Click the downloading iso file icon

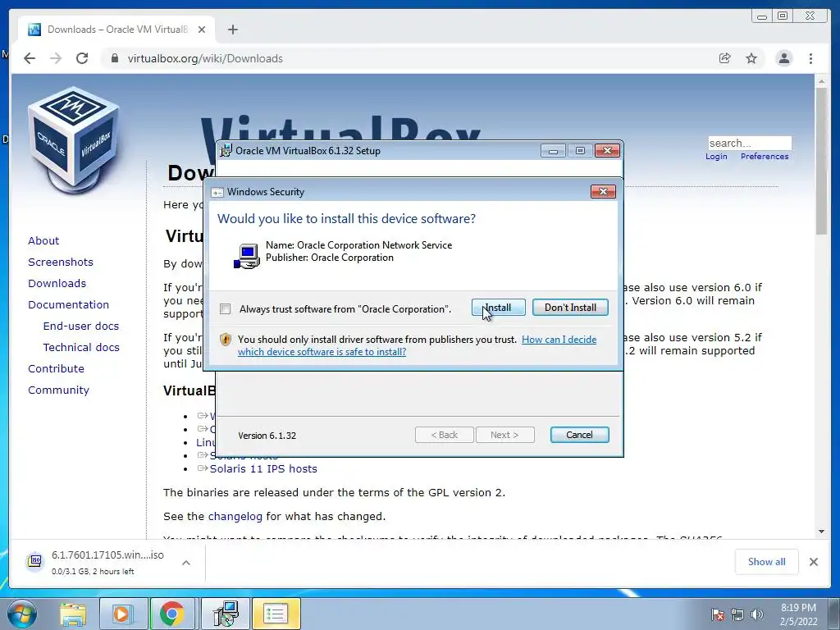34,561
